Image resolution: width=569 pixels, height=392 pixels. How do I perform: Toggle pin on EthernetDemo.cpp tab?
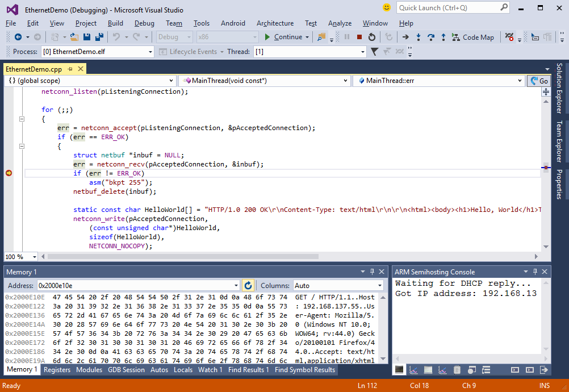pos(70,69)
